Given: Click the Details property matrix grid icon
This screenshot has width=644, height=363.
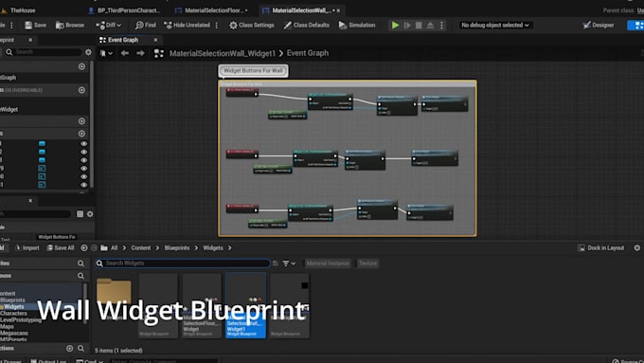Looking at the screenshot, I should point(80,214).
